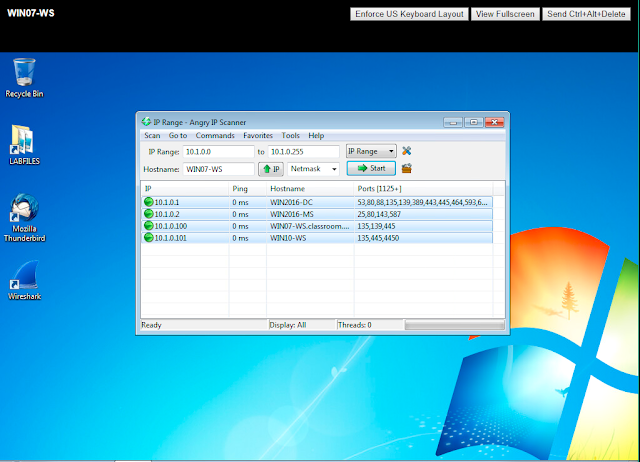The image size is (640, 462).
Task: Click the Ping cell of WIN10-WS row
Action: [x=248, y=238]
